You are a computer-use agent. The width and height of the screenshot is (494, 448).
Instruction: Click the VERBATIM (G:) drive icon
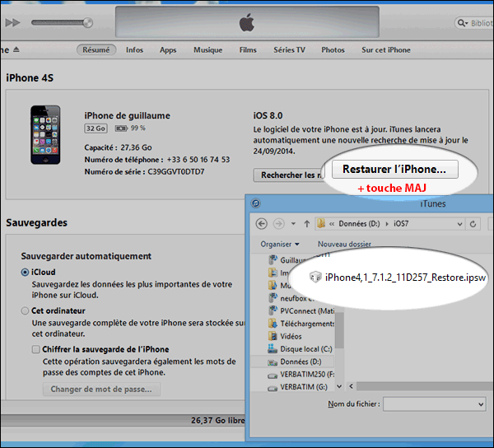273,388
